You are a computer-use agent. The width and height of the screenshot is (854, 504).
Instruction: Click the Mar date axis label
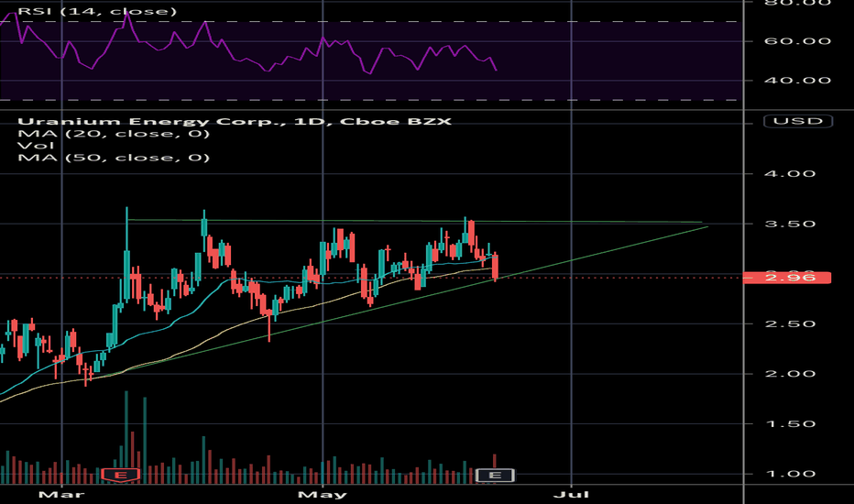[x=61, y=495]
